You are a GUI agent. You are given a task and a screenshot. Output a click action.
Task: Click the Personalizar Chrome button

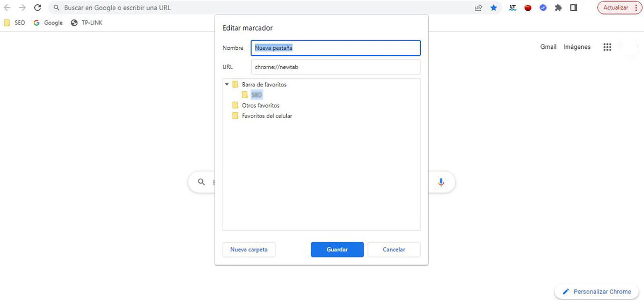(x=597, y=292)
